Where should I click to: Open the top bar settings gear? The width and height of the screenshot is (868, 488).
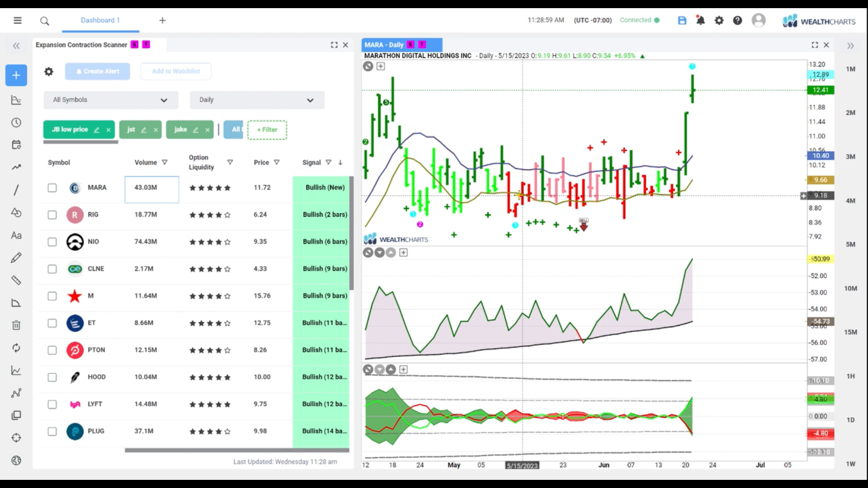(x=719, y=20)
